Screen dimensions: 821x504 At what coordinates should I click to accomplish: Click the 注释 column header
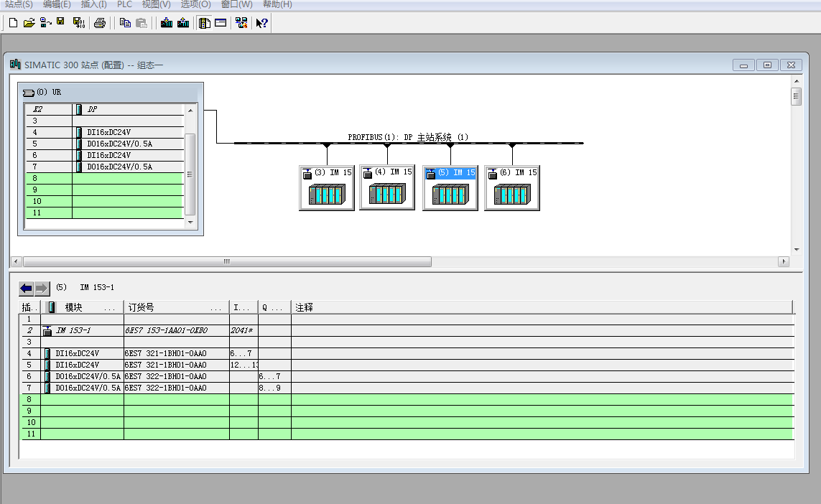tap(542, 307)
